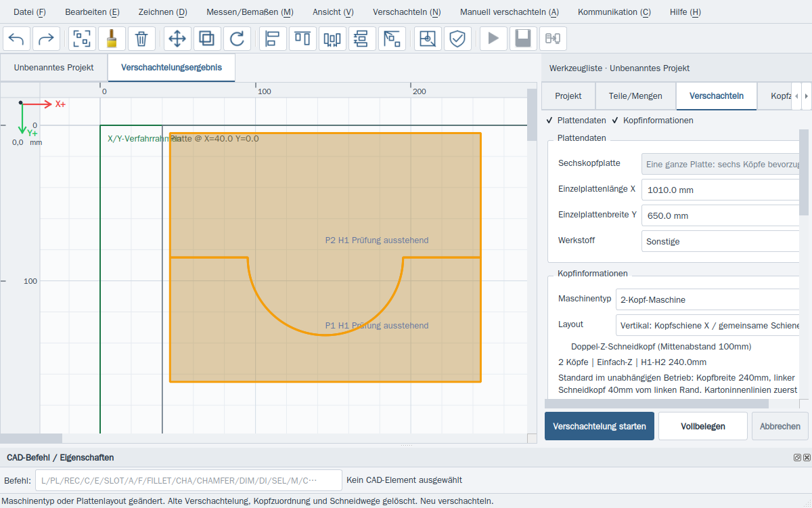Open the Werkstoff dropdown
The image size is (812, 508).
point(721,241)
